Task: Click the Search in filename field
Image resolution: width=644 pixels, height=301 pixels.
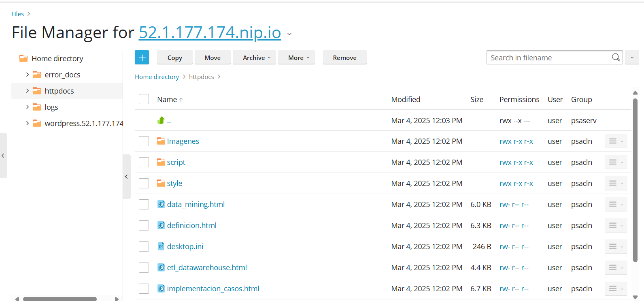Action: [x=548, y=58]
